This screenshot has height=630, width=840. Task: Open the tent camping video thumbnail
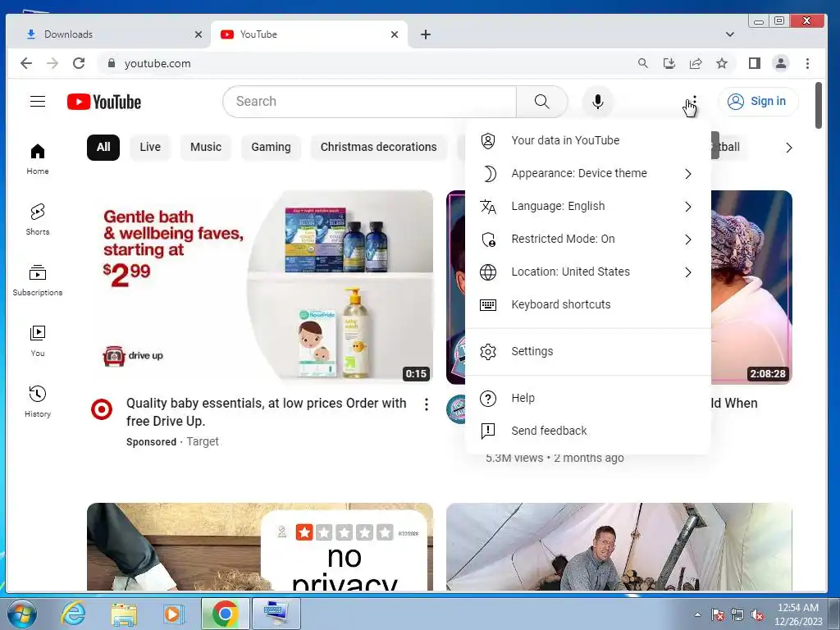619,547
